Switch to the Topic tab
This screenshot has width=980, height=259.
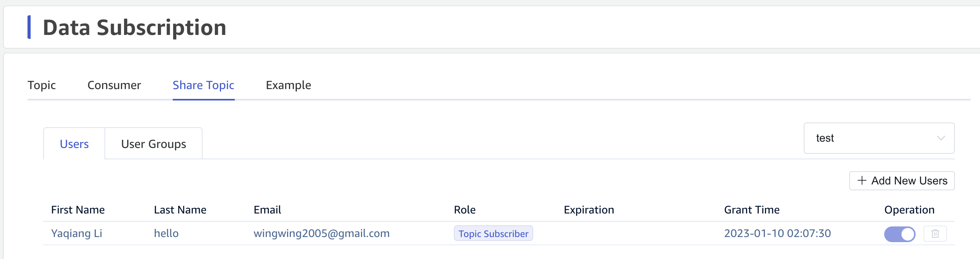pyautogui.click(x=42, y=85)
